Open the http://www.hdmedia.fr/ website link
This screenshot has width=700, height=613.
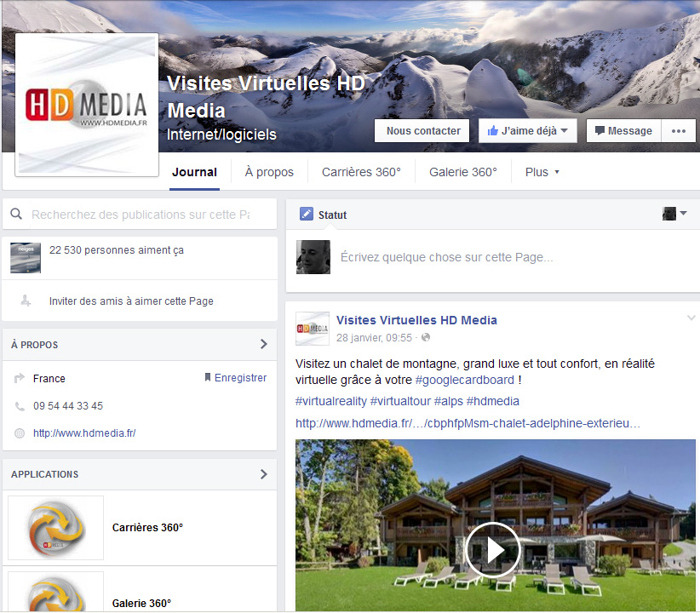point(84,433)
